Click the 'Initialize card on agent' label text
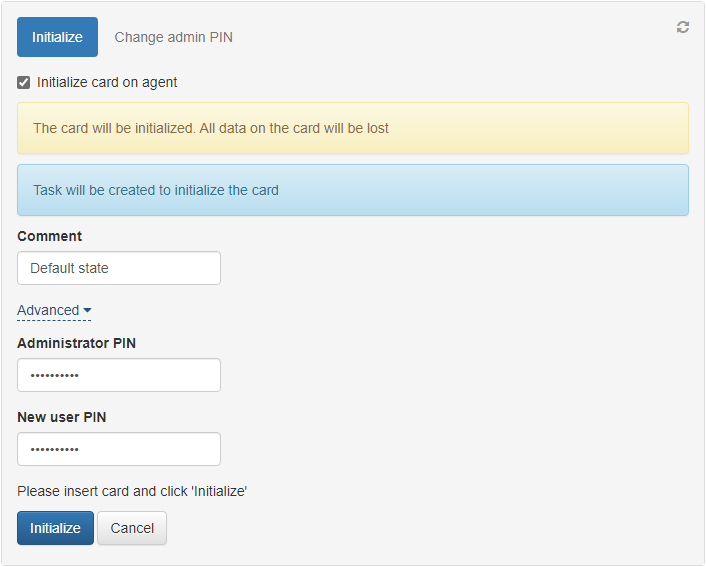 pos(107,83)
